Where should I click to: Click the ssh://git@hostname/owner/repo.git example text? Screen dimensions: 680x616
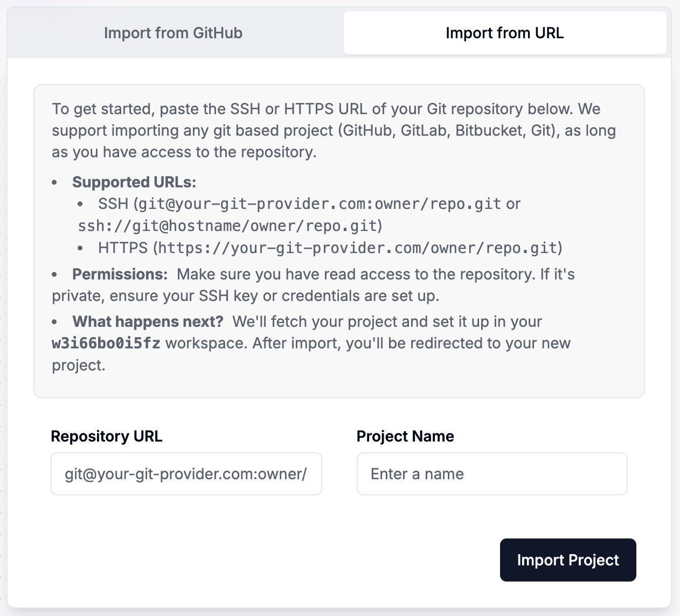click(x=228, y=226)
